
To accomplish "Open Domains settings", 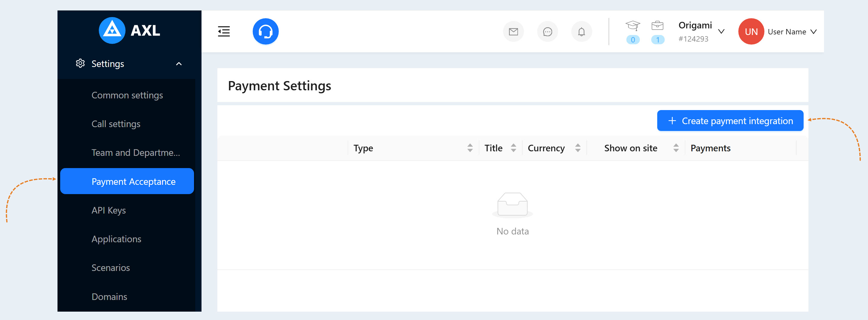I will click(109, 296).
